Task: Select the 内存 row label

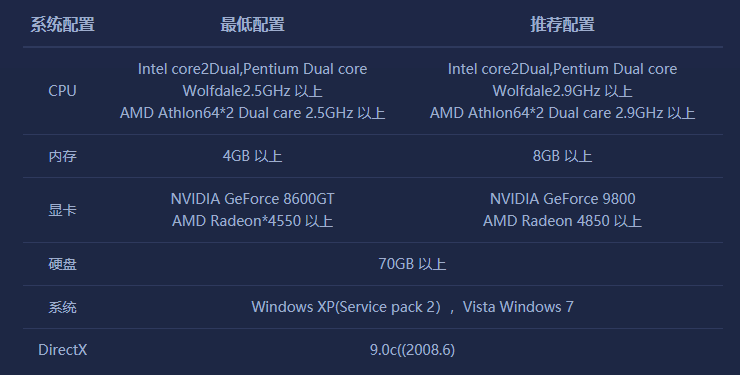Action: point(62,156)
